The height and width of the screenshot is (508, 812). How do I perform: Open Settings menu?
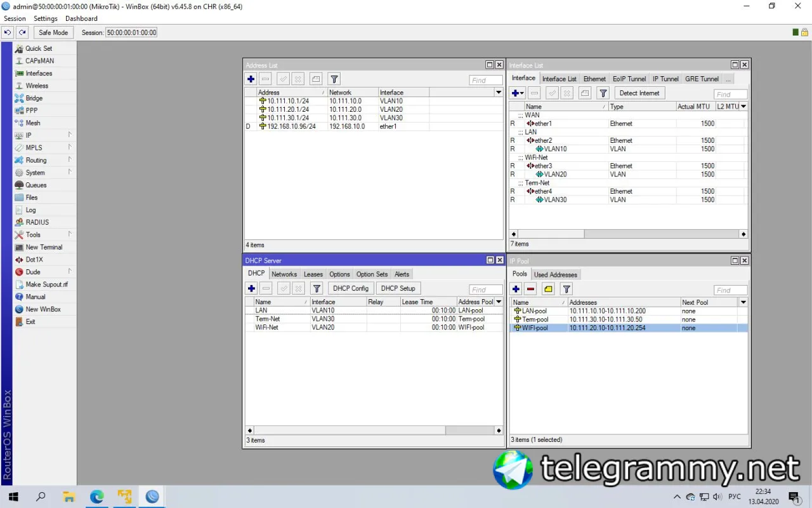tap(46, 18)
